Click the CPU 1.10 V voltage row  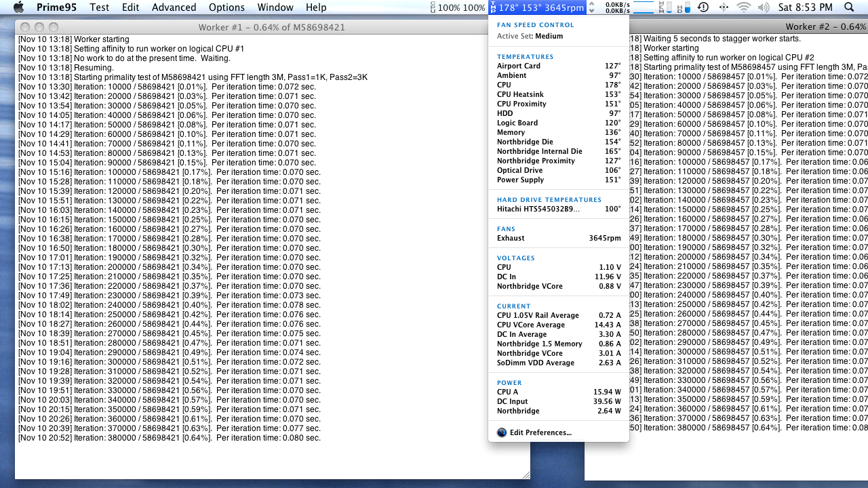click(559, 267)
